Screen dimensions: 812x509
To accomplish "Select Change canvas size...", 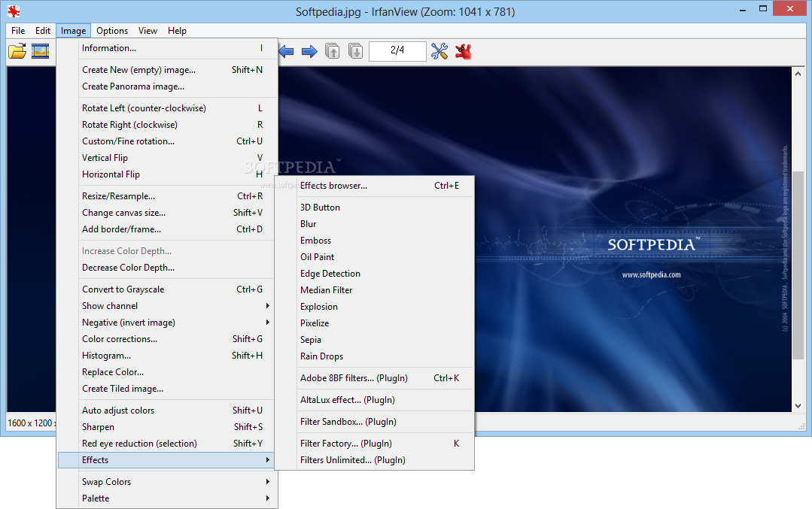I will (x=166, y=213).
